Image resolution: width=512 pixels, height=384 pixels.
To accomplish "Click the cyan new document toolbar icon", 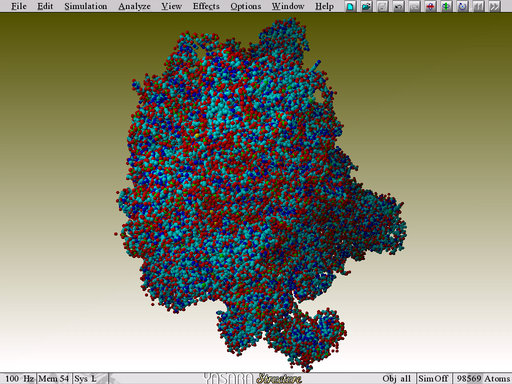I will coord(350,6).
